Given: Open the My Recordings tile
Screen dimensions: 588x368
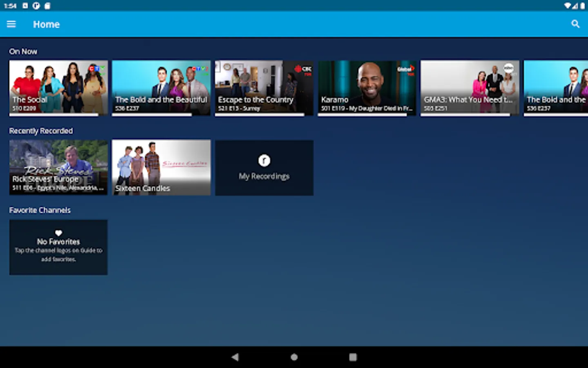Looking at the screenshot, I should (264, 168).
